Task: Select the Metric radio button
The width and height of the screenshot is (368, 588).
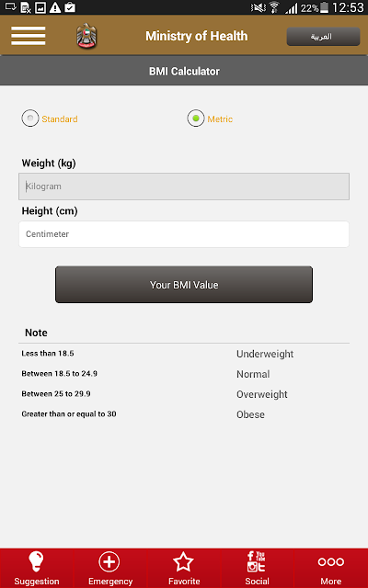Action: point(196,119)
